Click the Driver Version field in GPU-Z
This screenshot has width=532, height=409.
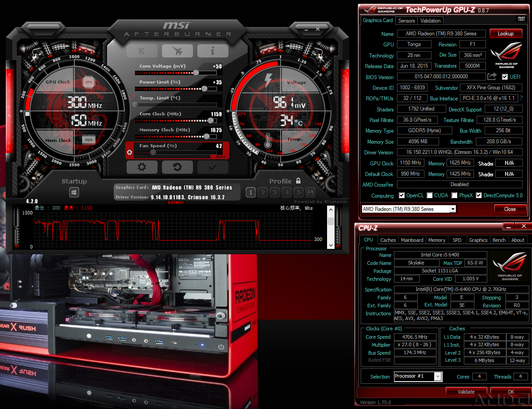[x=460, y=153]
